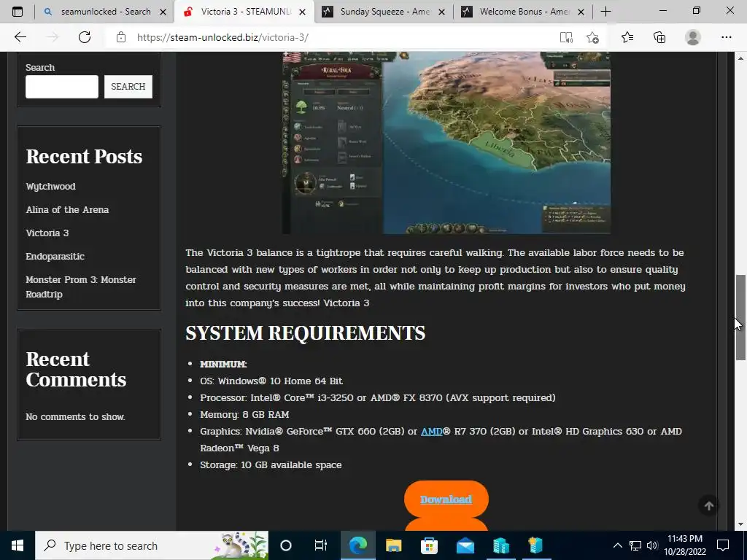Open the site info padlock icon
The width and height of the screenshot is (747, 560).
pyautogui.click(x=121, y=37)
